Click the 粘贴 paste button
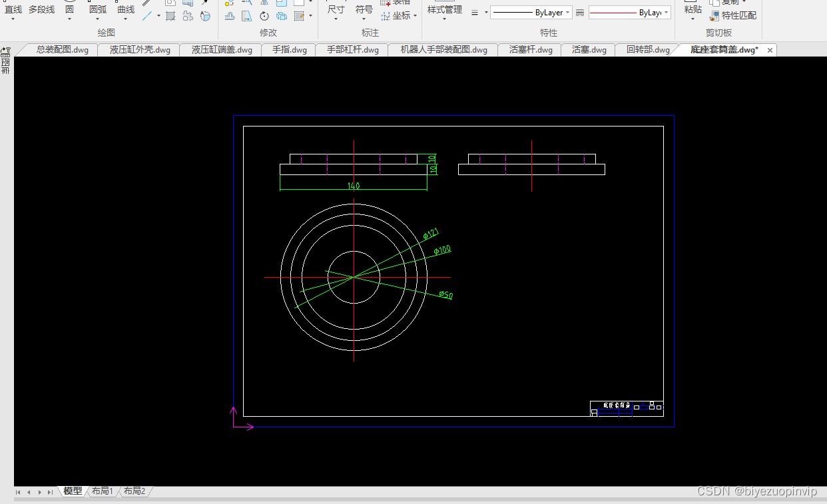Image resolution: width=827 pixels, height=504 pixels. click(692, 9)
